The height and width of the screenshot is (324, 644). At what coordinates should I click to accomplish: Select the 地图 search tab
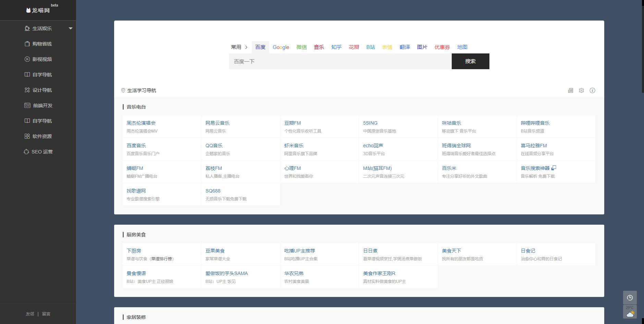(x=462, y=47)
